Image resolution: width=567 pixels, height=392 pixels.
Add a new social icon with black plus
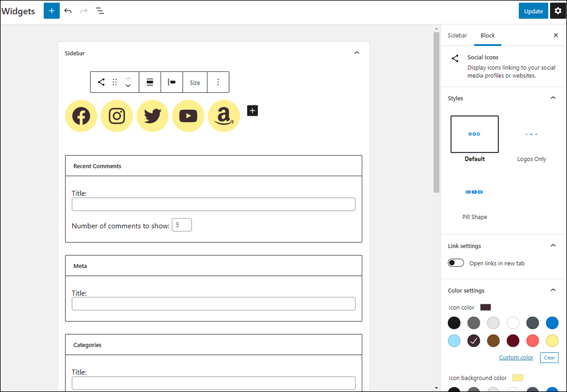[x=252, y=110]
